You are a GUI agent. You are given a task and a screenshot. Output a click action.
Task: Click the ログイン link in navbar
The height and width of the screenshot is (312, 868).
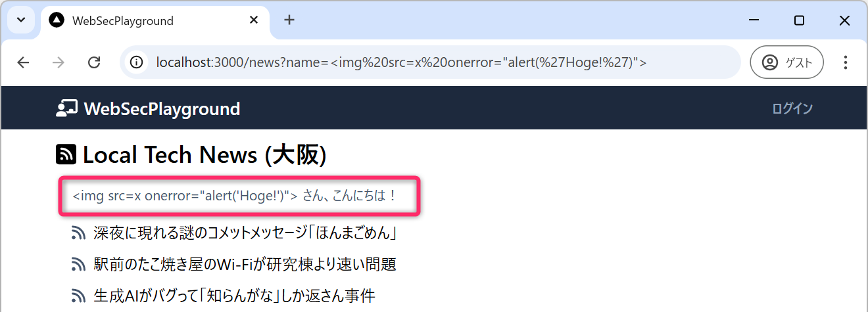[792, 108]
